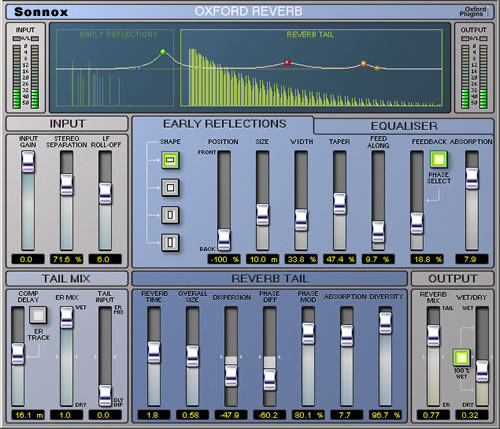Click the Input Gain value field 0.0
The width and height of the screenshot is (500, 429).
coord(28,259)
